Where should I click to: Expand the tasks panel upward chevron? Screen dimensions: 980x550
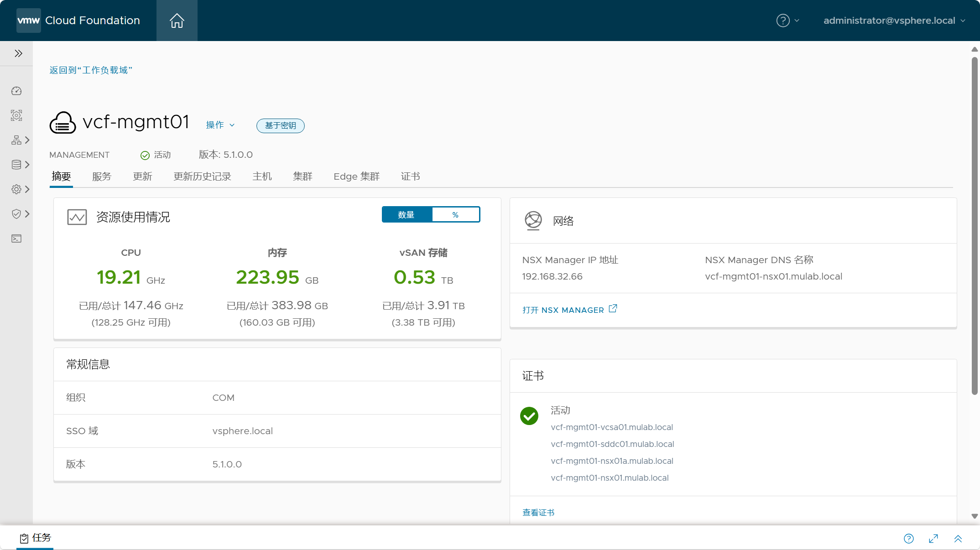pos(958,539)
